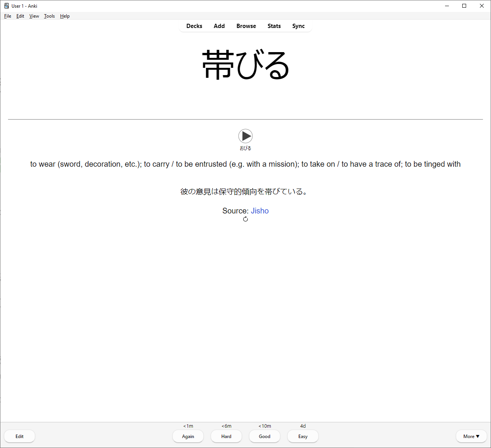Open the Help menu
This screenshot has height=448, width=491.
(65, 16)
